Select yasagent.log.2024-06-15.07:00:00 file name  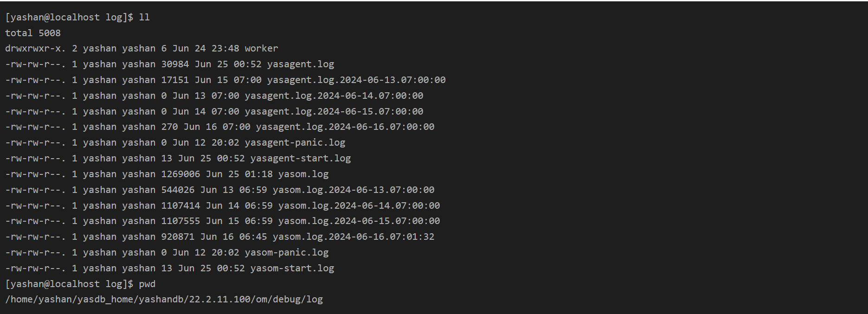[x=334, y=112]
